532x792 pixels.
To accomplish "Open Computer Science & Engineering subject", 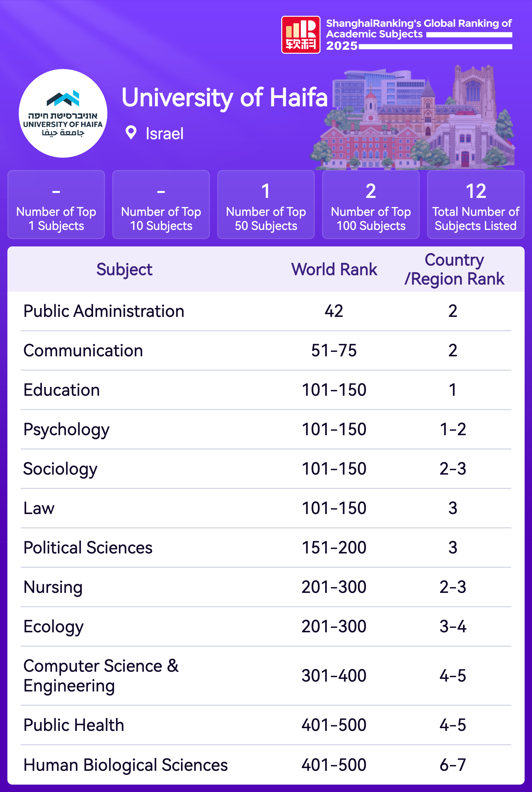I will coord(101,675).
